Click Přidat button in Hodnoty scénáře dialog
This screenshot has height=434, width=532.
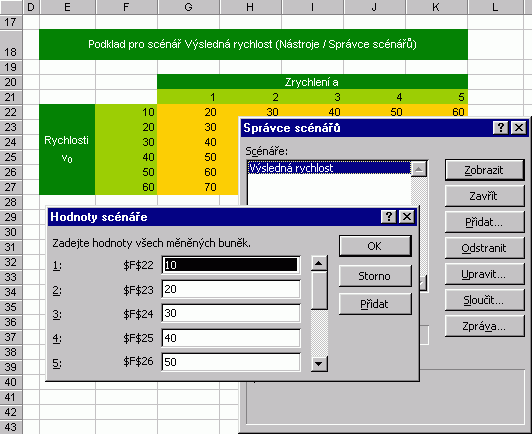375,304
